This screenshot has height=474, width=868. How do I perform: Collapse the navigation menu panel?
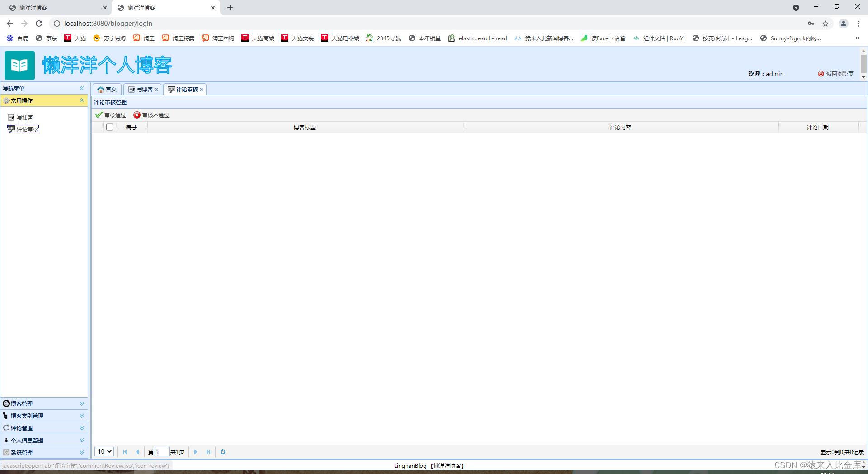82,88
